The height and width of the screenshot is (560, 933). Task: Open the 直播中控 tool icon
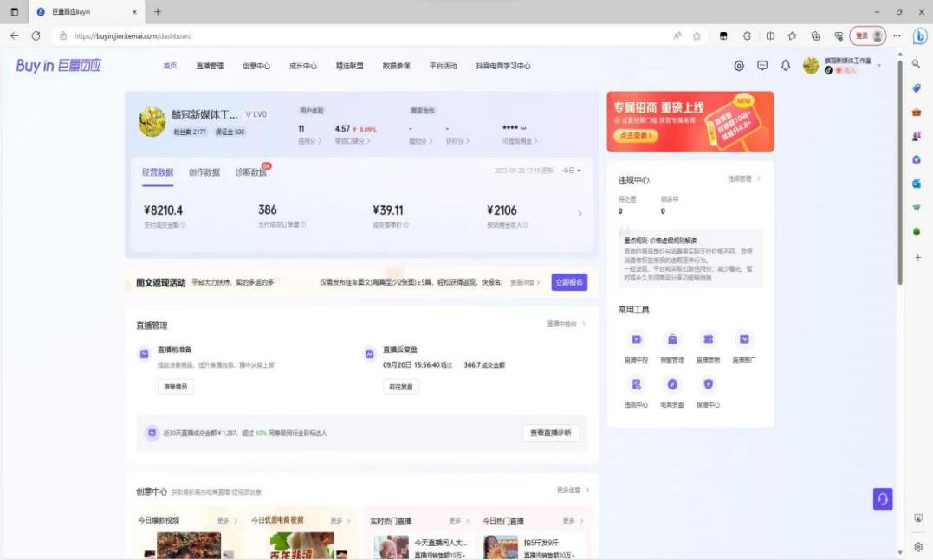point(637,339)
